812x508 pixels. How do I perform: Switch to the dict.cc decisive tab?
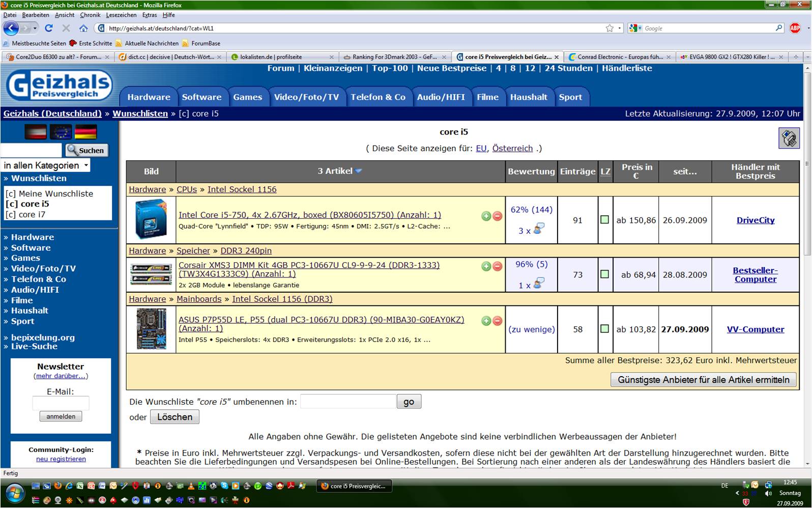coord(170,57)
